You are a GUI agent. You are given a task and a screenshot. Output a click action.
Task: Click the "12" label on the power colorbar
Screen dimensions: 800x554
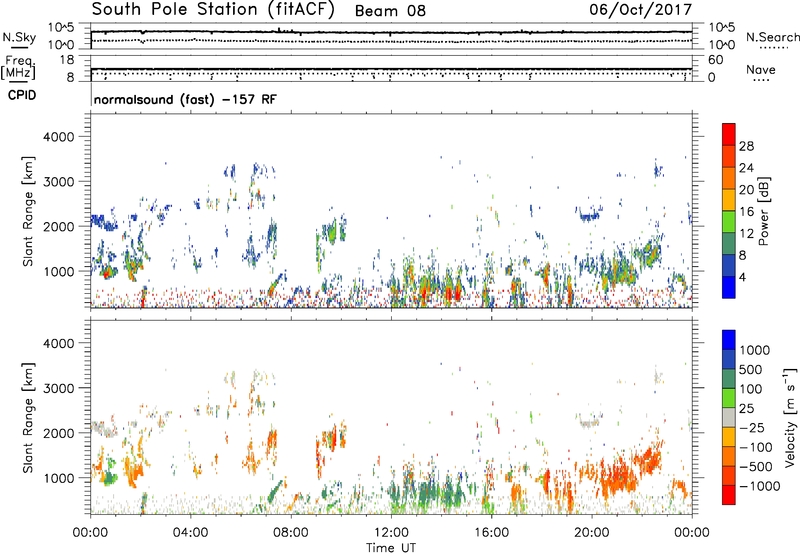746,234
